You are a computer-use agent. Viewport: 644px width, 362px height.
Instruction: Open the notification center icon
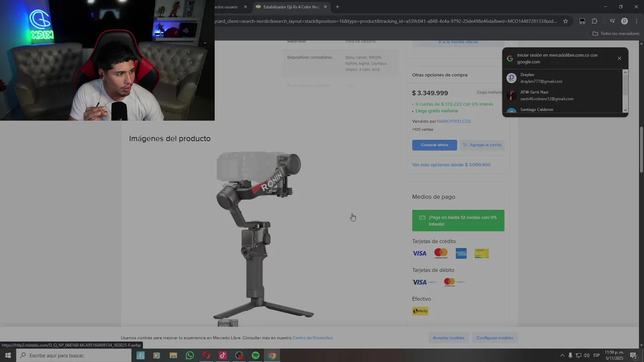click(x=633, y=355)
